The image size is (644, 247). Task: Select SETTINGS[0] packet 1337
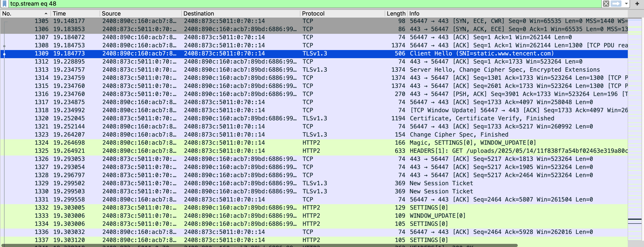click(314, 240)
